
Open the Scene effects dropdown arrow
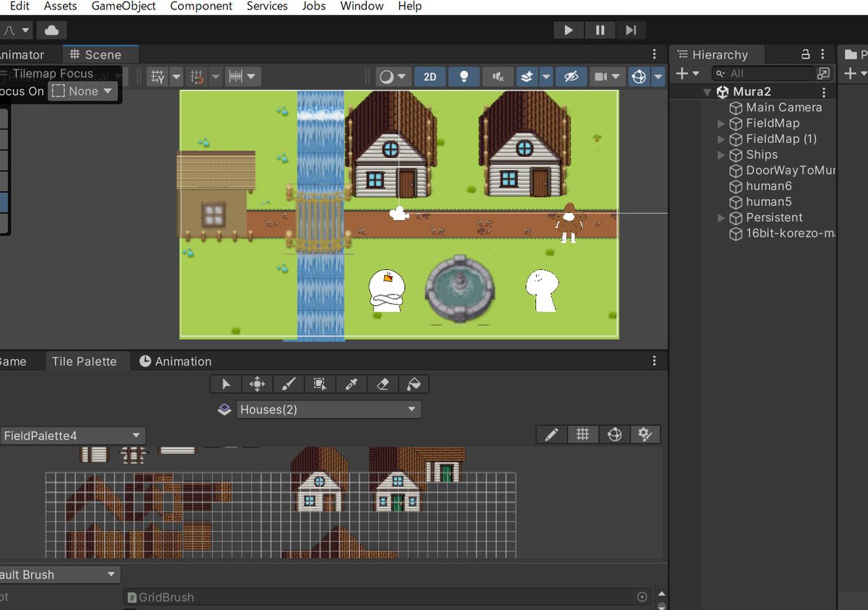point(546,76)
